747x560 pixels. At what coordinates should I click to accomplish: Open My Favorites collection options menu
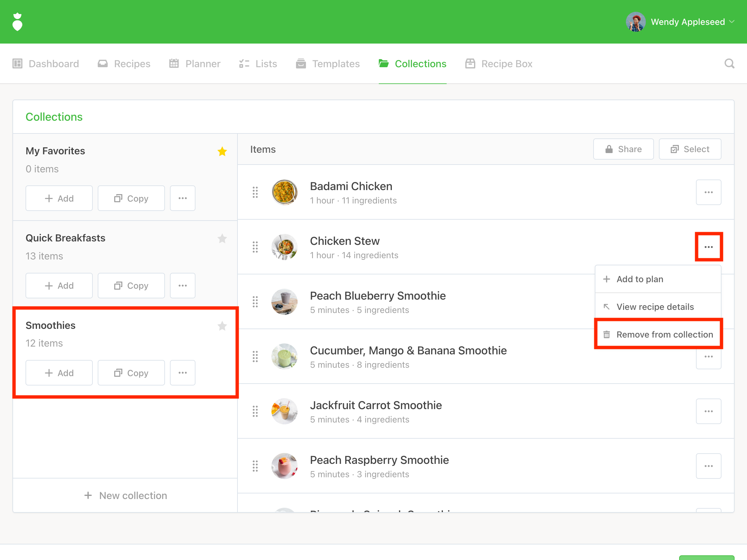[x=182, y=198]
